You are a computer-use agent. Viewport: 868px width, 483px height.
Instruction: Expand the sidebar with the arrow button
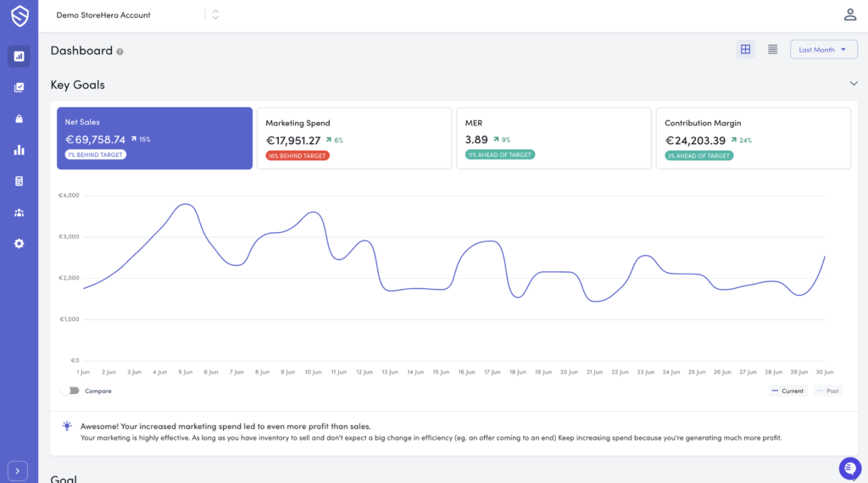19,470
